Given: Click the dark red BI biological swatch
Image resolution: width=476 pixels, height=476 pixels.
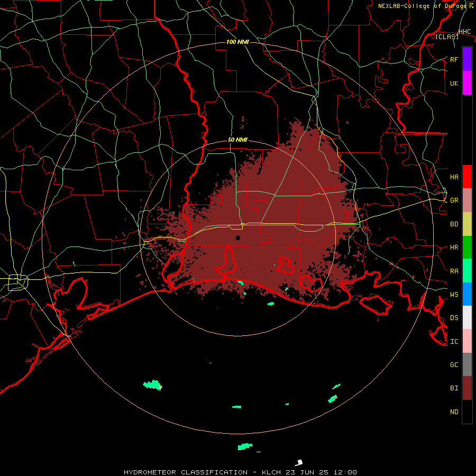Looking at the screenshot, I should pos(467,388).
